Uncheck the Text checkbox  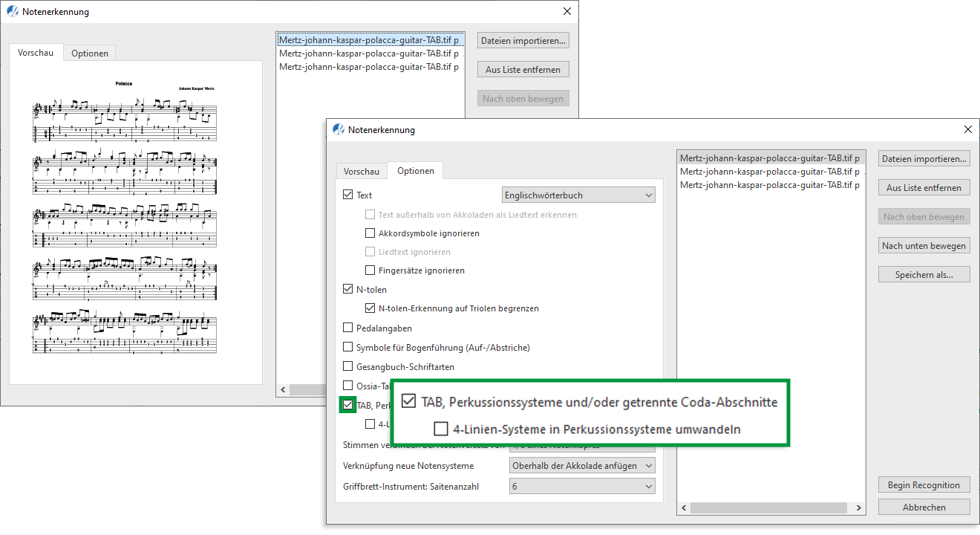coord(348,195)
